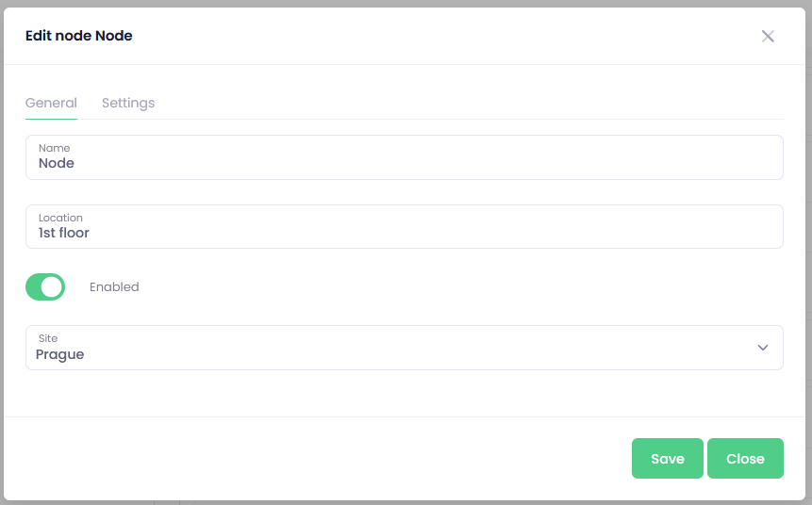Image resolution: width=812 pixels, height=505 pixels.
Task: Select the General tab
Action: coord(51,103)
